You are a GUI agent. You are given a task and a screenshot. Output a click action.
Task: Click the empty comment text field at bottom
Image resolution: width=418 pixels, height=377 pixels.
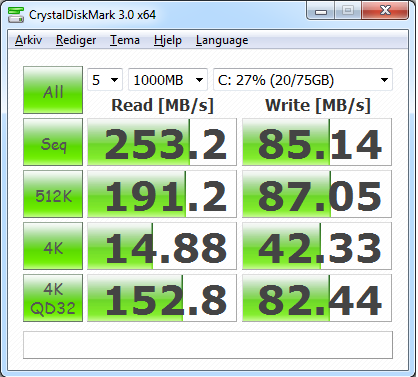208,345
